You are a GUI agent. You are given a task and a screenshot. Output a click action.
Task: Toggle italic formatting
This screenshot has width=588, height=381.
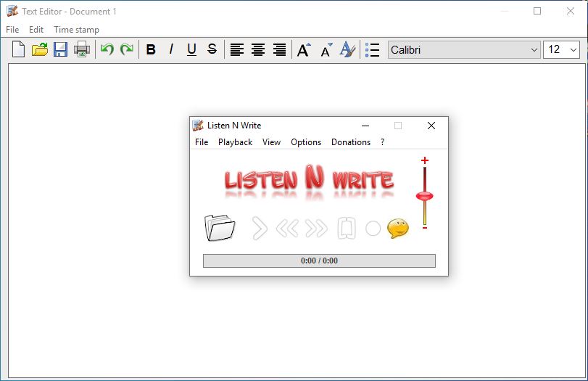(x=171, y=49)
